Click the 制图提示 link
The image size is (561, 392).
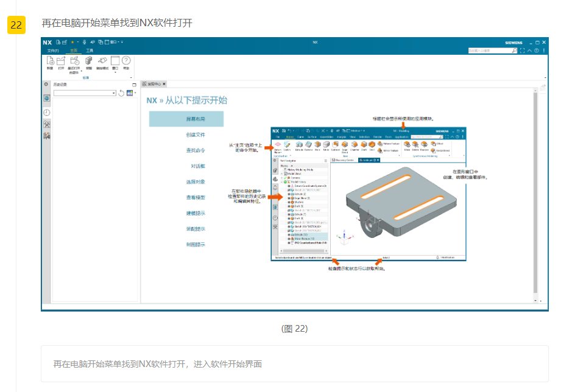click(x=196, y=245)
